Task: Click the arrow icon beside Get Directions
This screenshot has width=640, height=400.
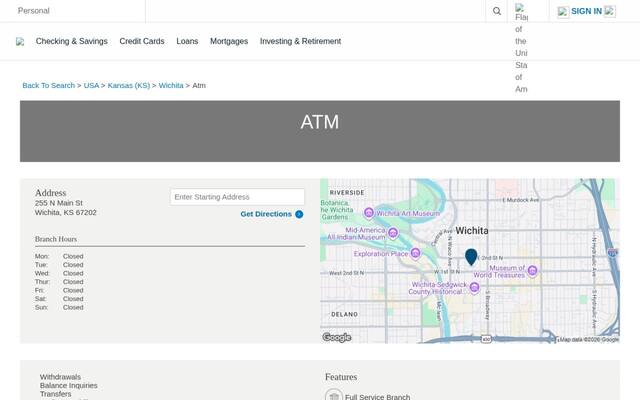Action: (299, 214)
